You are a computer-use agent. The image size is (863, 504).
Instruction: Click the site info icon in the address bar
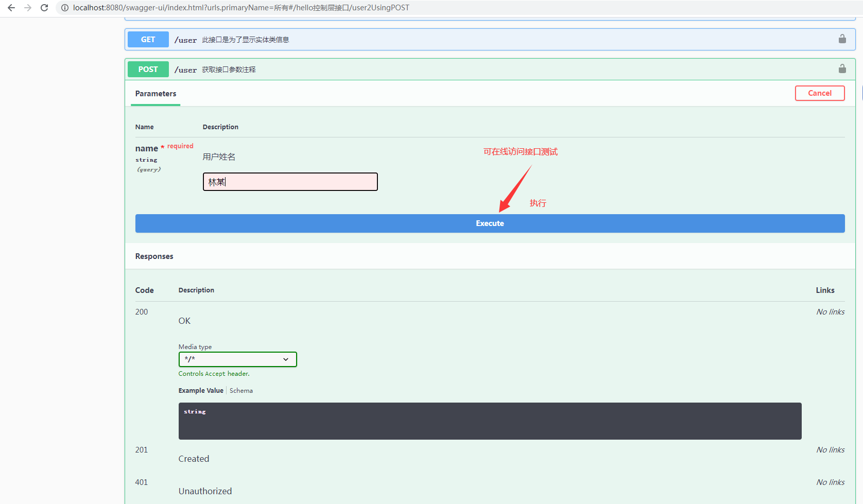coord(65,8)
